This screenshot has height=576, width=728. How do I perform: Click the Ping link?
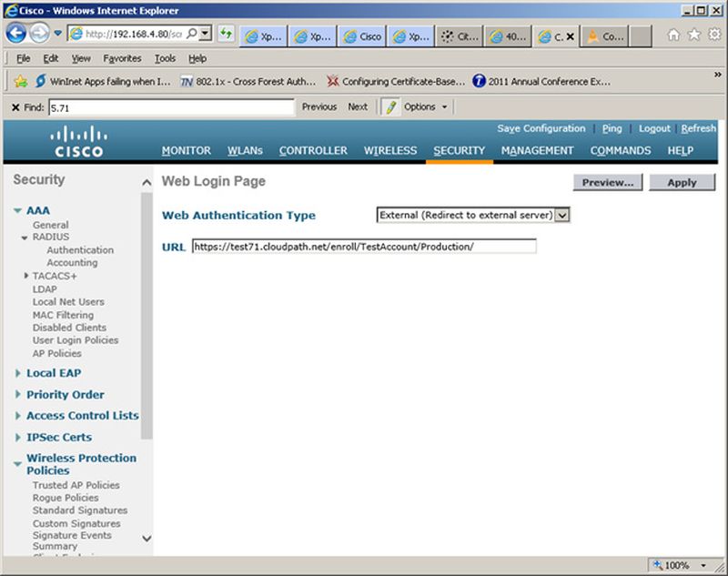pyautogui.click(x=612, y=128)
